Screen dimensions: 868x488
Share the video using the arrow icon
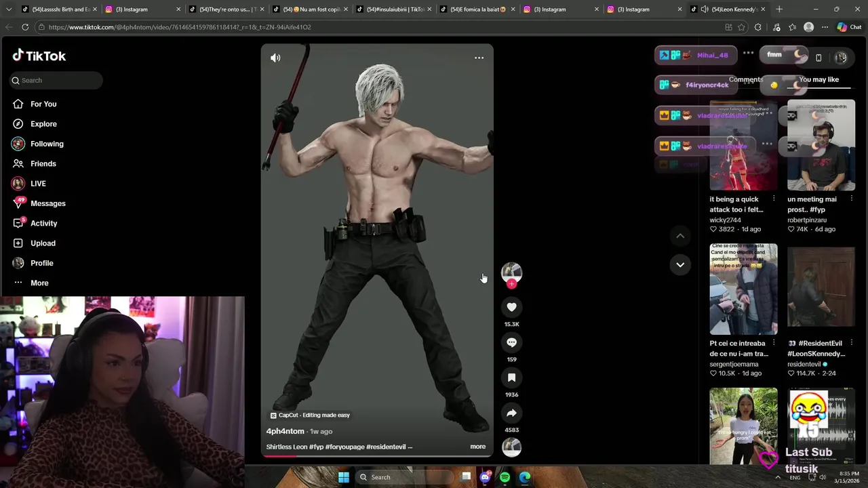tap(511, 413)
